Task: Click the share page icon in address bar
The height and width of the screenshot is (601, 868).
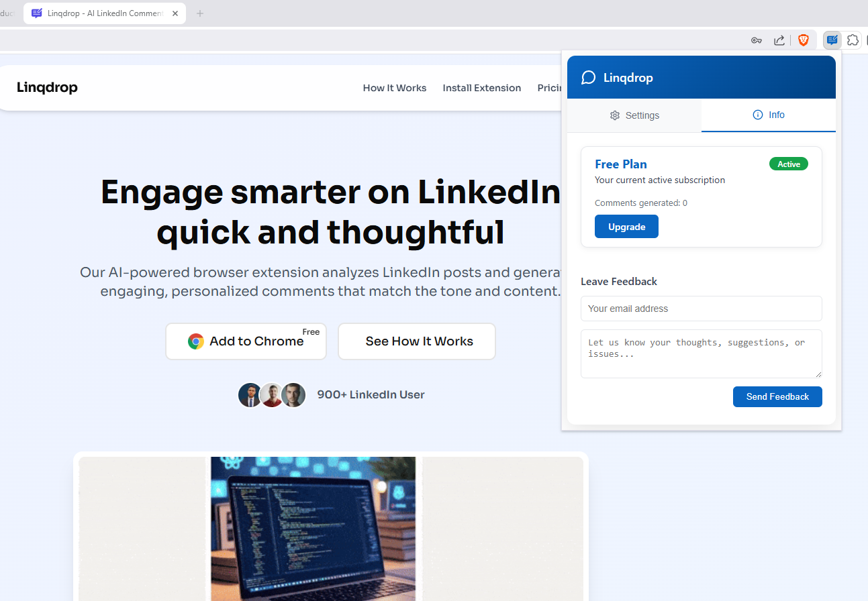Action: point(779,40)
